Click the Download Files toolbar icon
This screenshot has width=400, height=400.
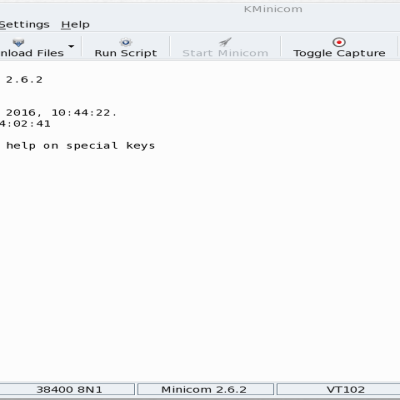tap(18, 42)
